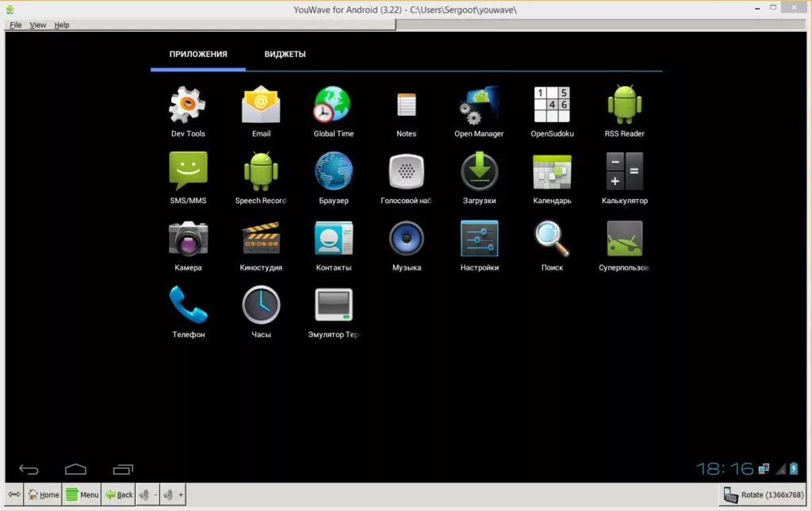Image resolution: width=812 pixels, height=511 pixels.
Task: Tap the Android home navigation icon
Action: [75, 469]
